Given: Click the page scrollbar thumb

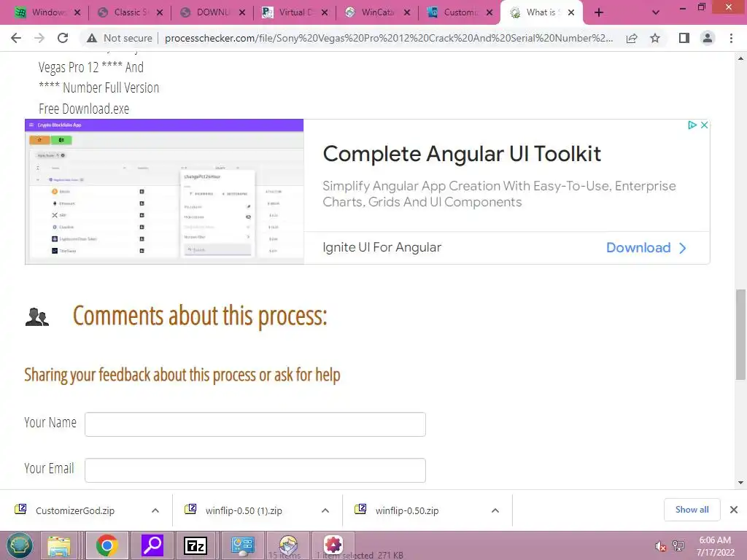Looking at the screenshot, I should point(740,334).
